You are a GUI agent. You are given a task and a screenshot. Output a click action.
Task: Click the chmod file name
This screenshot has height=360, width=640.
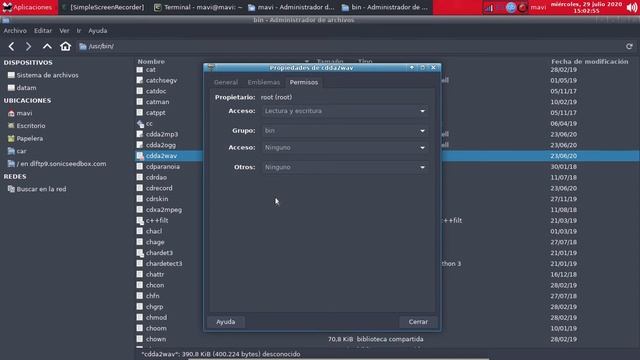point(156,318)
